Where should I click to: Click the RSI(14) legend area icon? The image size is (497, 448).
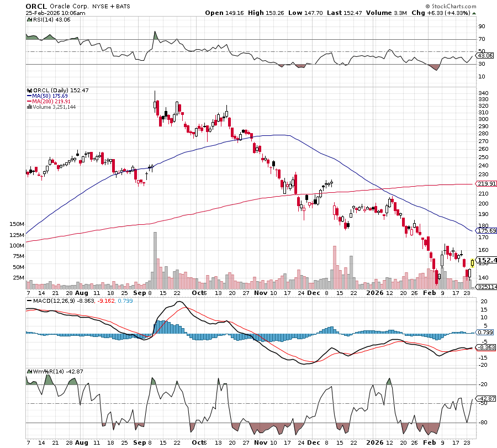tap(28, 19)
